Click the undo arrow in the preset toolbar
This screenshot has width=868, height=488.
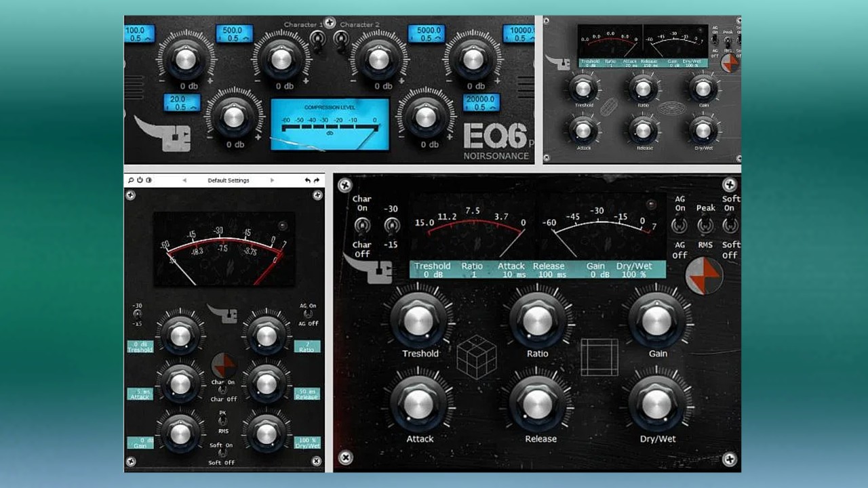tap(307, 180)
